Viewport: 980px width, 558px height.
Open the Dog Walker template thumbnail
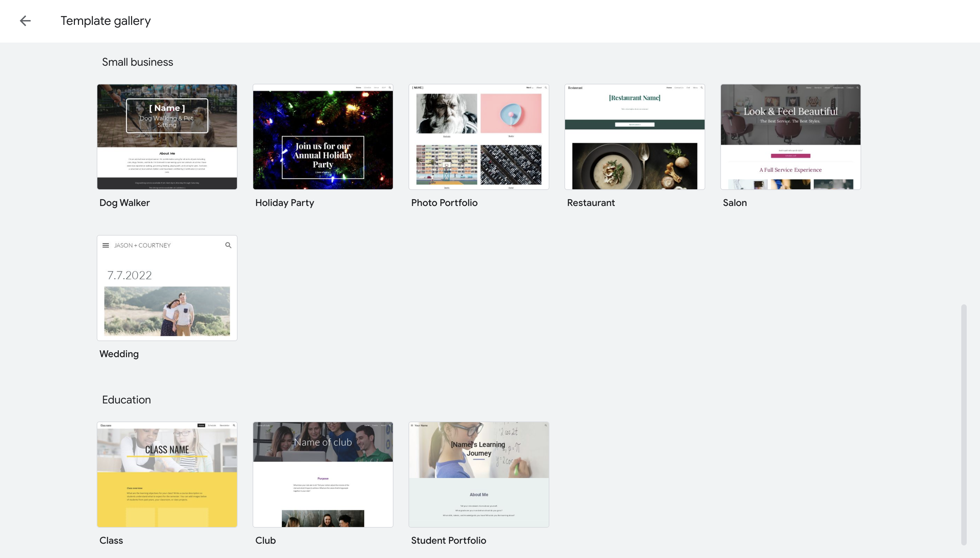167,137
